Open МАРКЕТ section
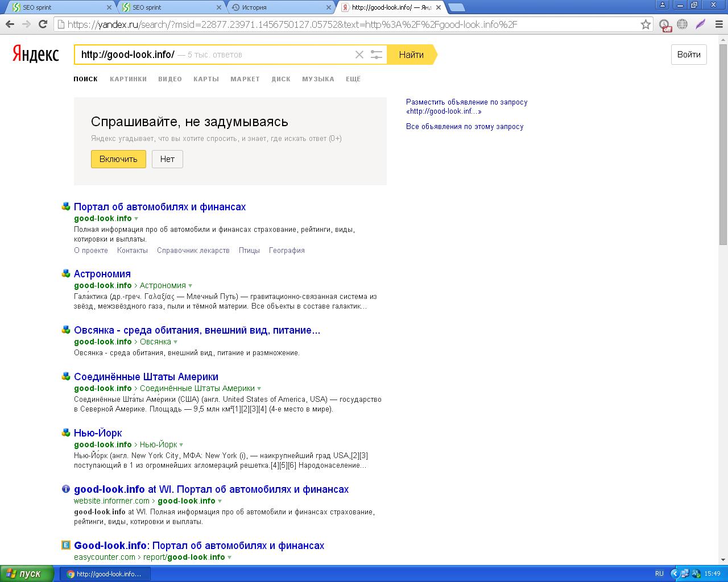Image resolution: width=728 pixels, height=582 pixels. click(245, 79)
